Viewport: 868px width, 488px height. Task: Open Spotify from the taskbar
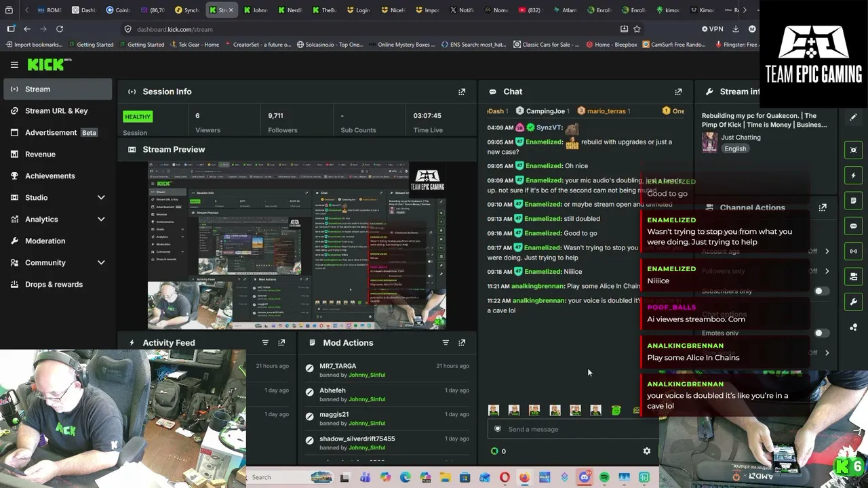[604, 477]
